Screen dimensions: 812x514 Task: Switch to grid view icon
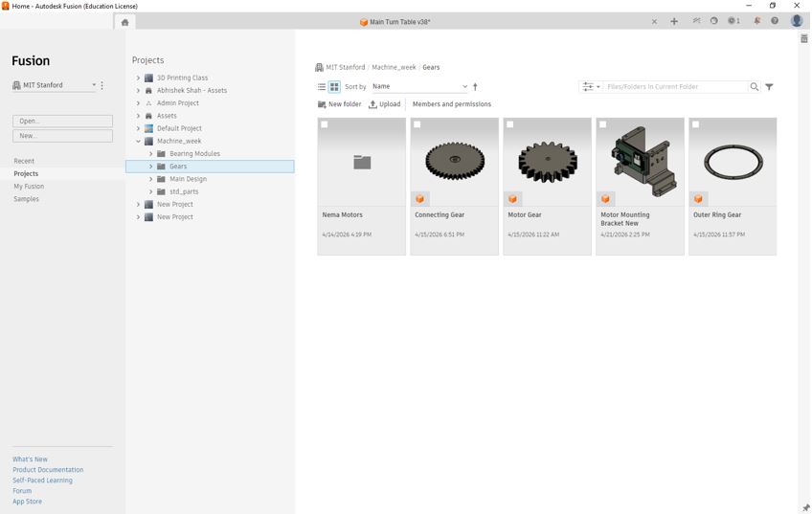334,87
